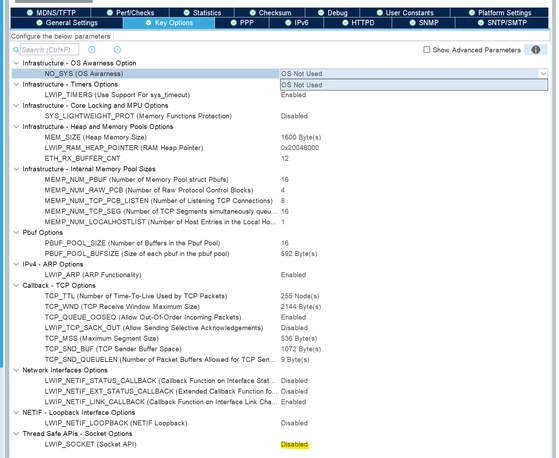Collapse Core Locking and MPU Options section
Screen dimensions: 559x458
16,106
